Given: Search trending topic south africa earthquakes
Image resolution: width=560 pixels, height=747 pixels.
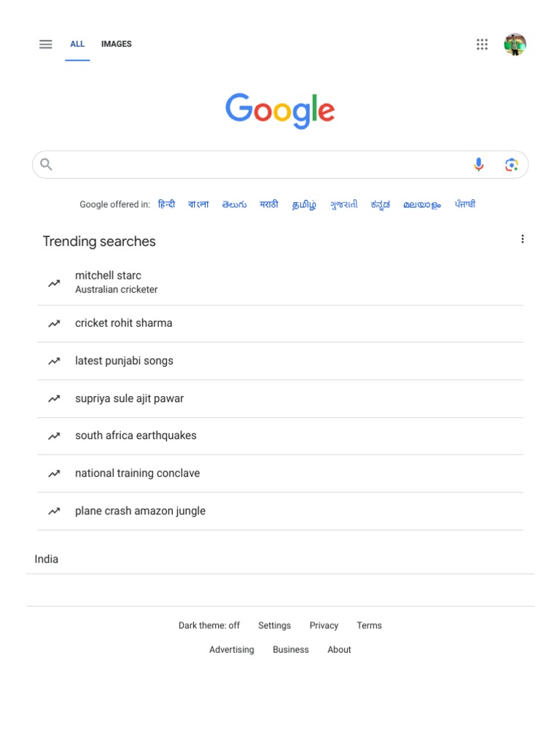Looking at the screenshot, I should point(136,436).
